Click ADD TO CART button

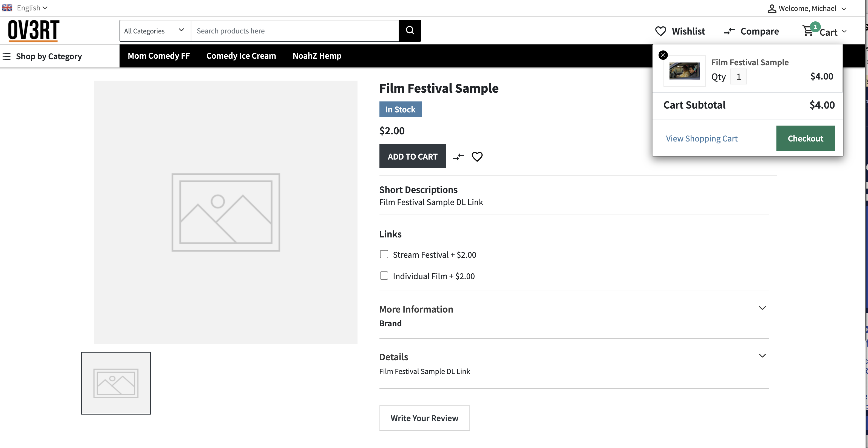[412, 156]
